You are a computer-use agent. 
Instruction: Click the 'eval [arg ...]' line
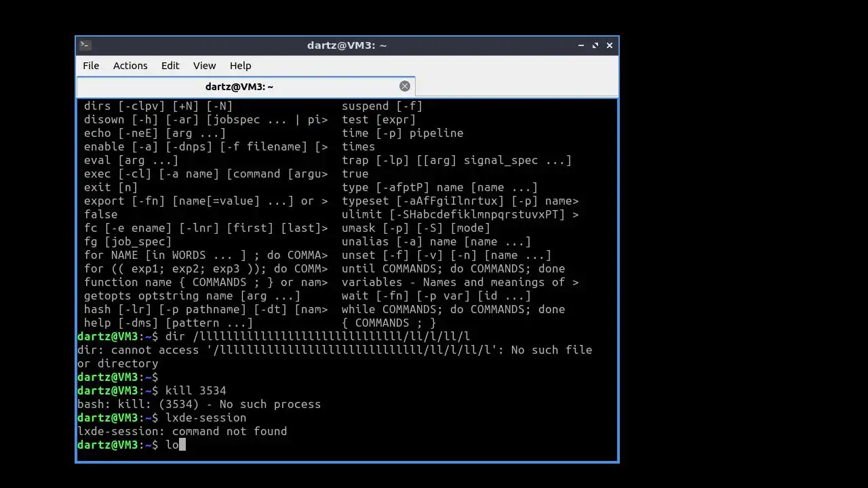[132, 160]
